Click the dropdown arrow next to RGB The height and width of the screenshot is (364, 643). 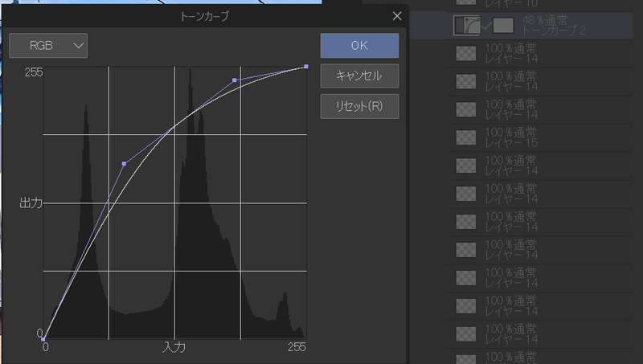(78, 46)
